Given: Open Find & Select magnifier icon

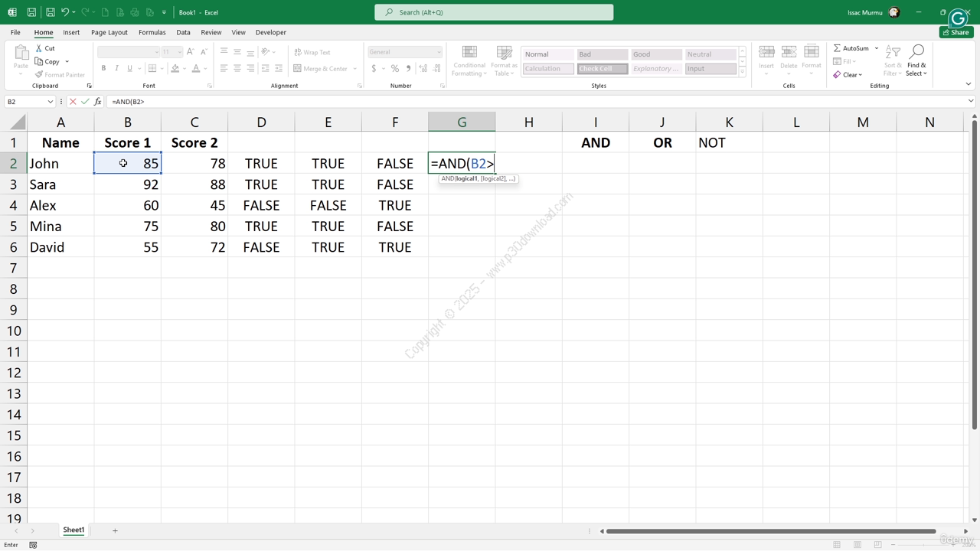Looking at the screenshot, I should (916, 52).
